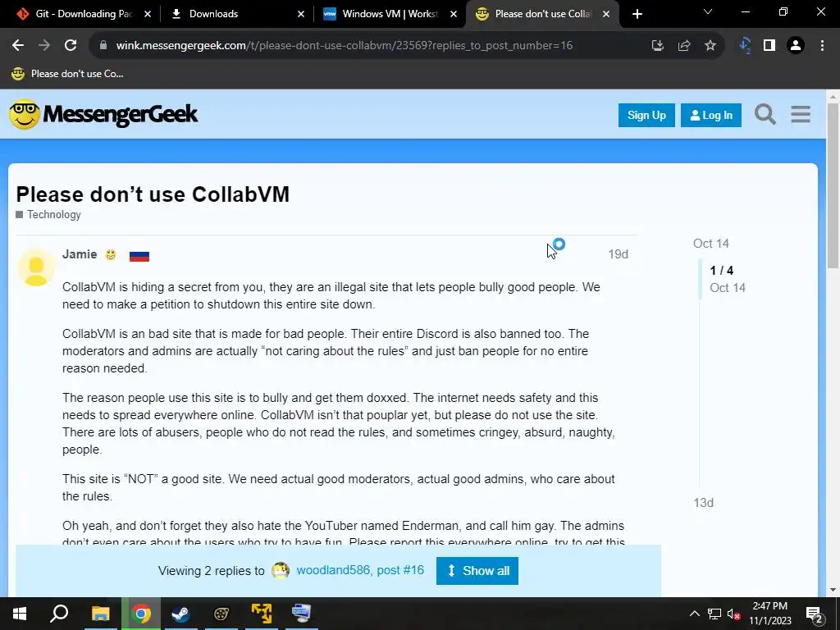
Task: Click woodland586's avatar in the banner
Action: click(x=281, y=571)
